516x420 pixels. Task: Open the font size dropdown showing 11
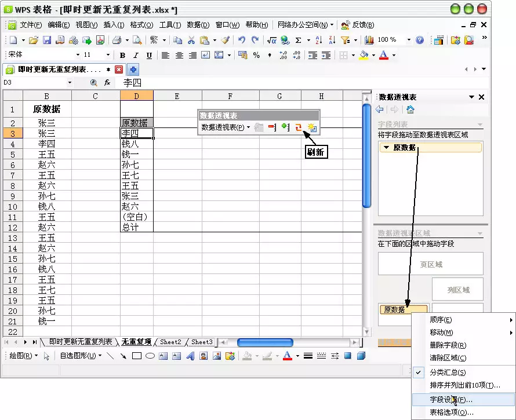pyautogui.click(x=108, y=55)
